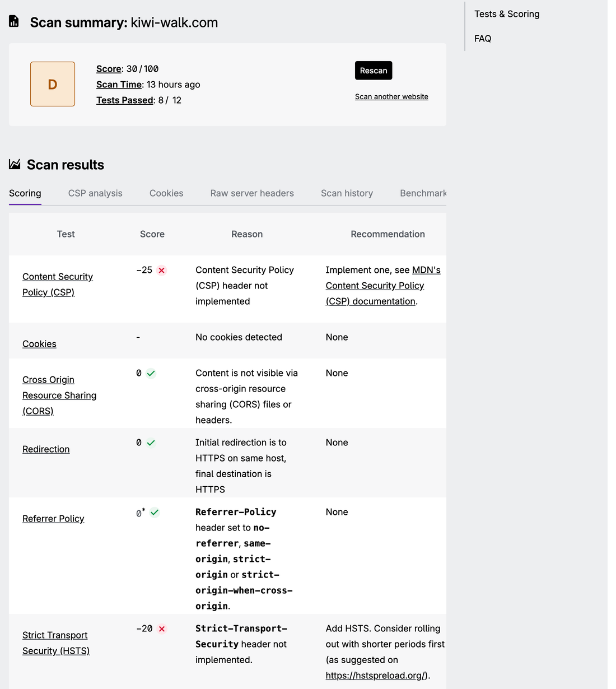
Task: Open FAQ in the sidebar
Action: [483, 39]
